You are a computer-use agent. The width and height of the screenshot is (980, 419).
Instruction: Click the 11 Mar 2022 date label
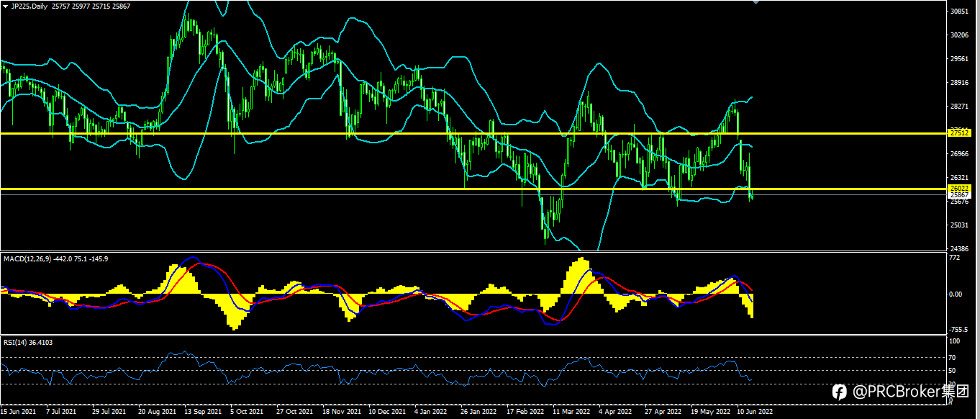click(x=571, y=413)
